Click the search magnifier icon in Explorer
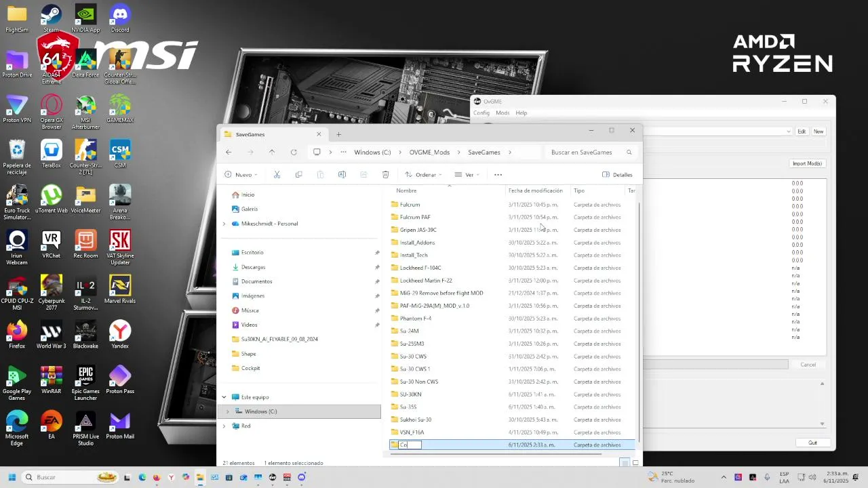The image size is (868, 488). tap(629, 152)
